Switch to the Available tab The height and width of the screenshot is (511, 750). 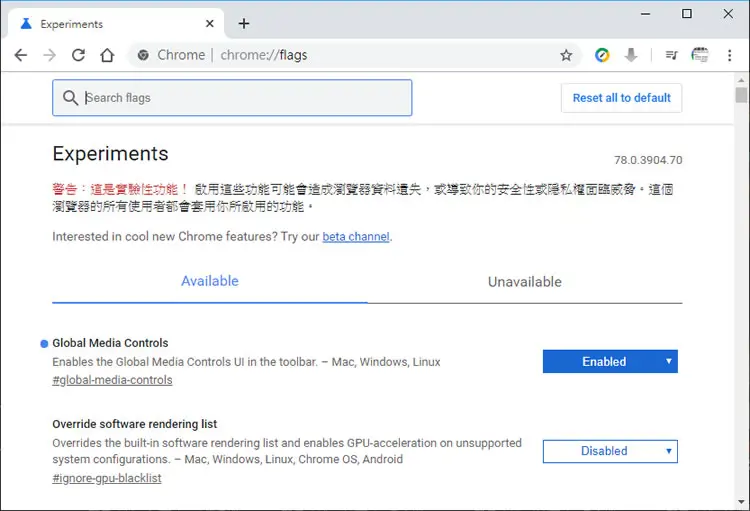(210, 281)
